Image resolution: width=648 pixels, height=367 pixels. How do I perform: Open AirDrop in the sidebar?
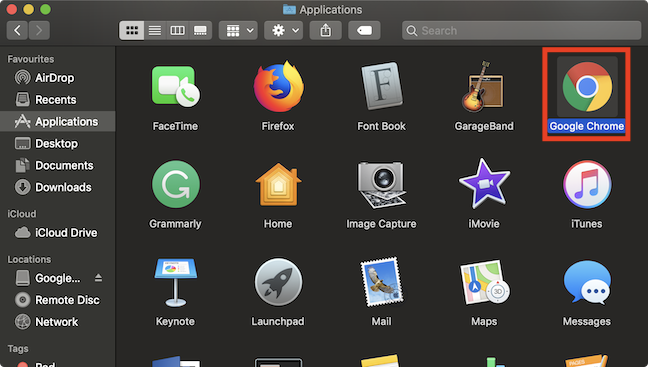(58, 78)
